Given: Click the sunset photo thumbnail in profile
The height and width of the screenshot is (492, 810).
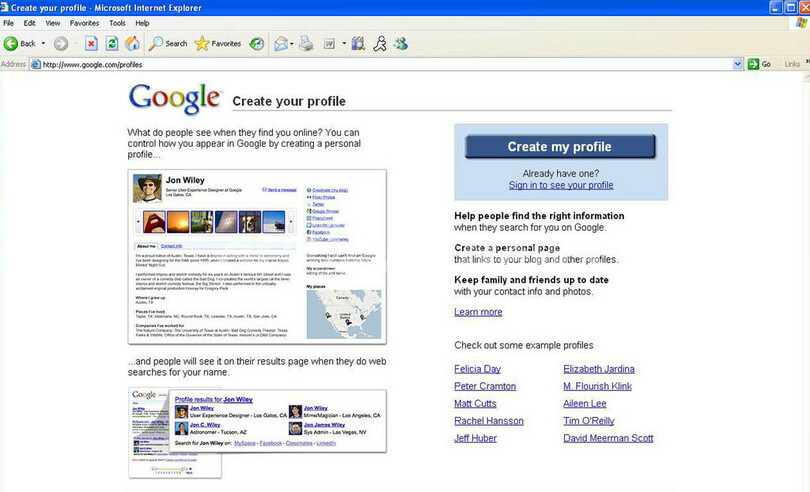Looking at the screenshot, I should coord(178,221).
